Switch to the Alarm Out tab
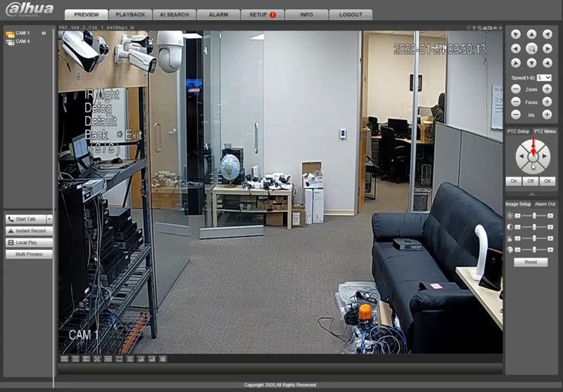Viewport: 563px width, 392px height. (545, 204)
